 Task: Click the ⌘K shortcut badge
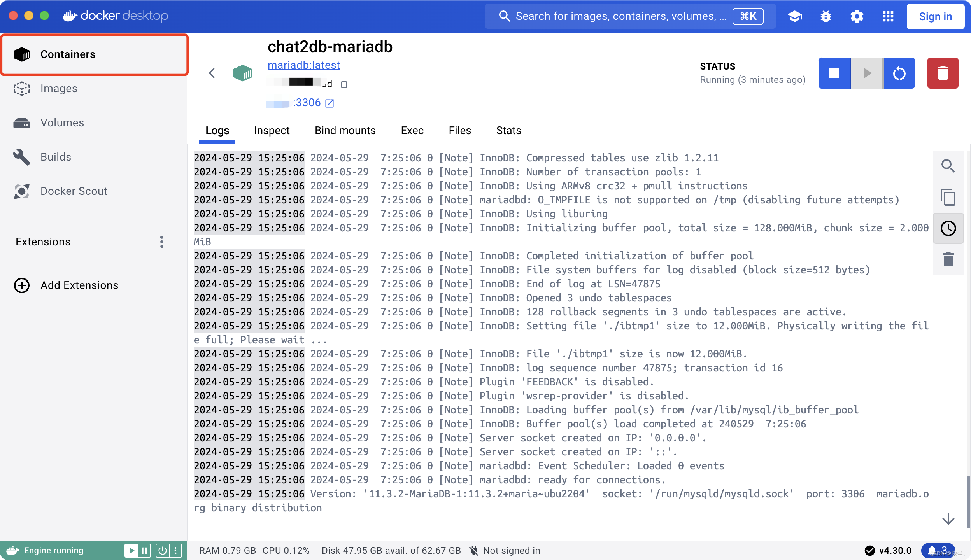point(748,16)
